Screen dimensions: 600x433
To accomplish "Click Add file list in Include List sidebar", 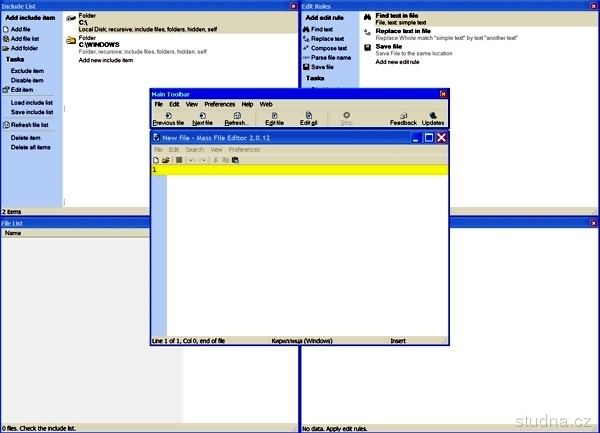I will click(x=21, y=39).
